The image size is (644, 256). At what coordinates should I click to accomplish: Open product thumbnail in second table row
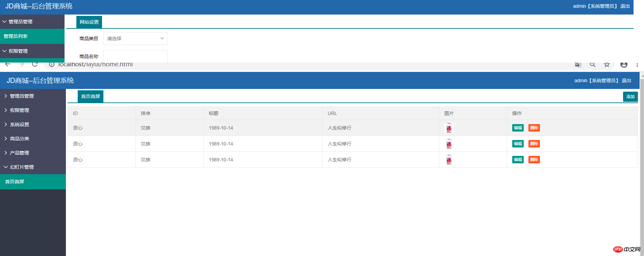pos(449,144)
